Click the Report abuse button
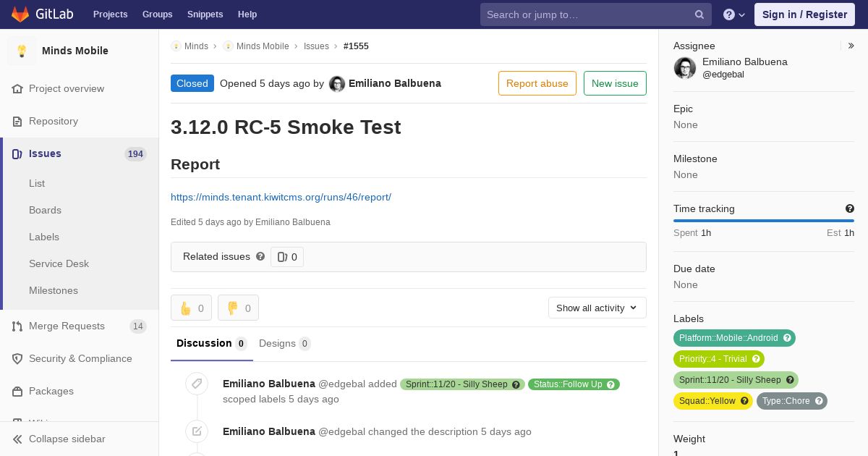This screenshot has width=868, height=456. [x=537, y=83]
